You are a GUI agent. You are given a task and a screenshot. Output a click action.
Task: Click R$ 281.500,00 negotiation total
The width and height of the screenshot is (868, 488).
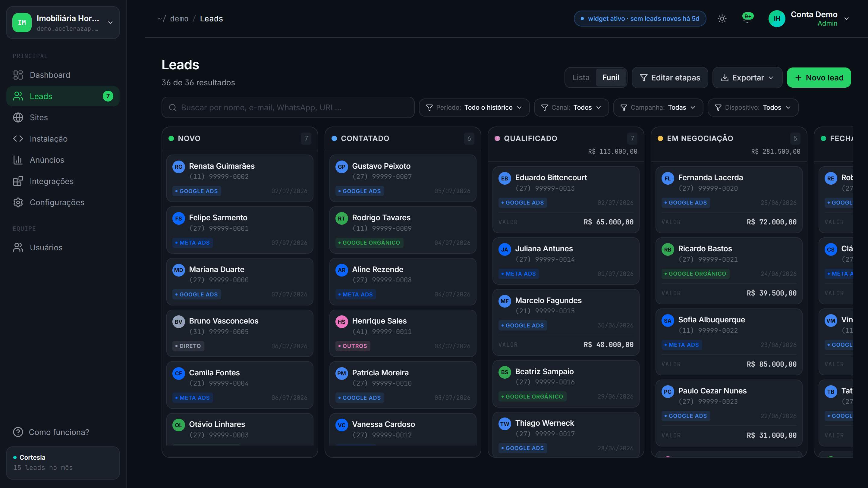coord(776,152)
